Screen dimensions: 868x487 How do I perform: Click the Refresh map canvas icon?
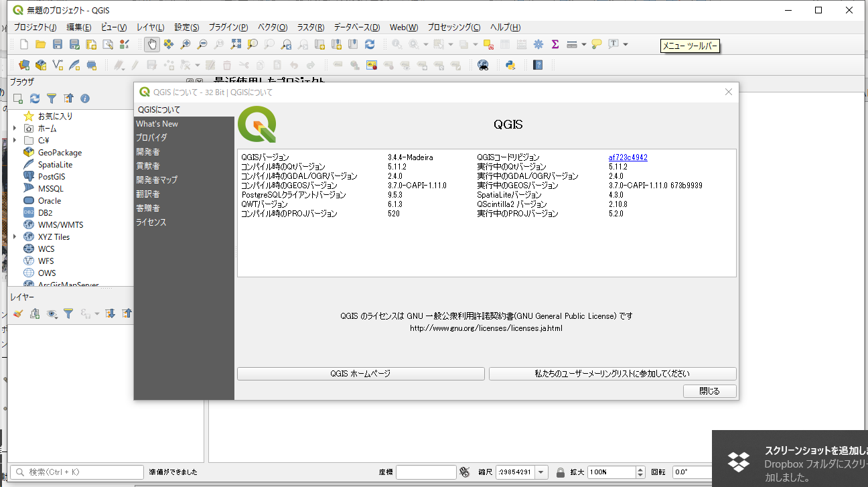[x=370, y=44]
